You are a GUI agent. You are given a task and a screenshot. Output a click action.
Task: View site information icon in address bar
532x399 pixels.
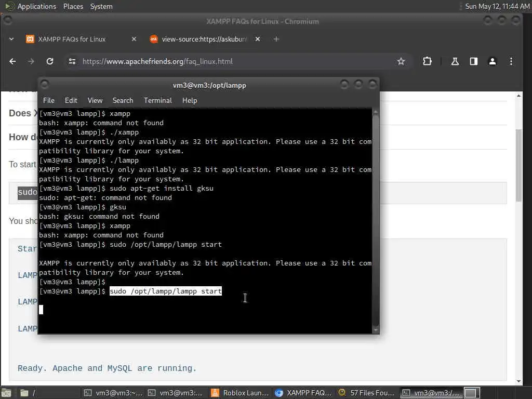(x=72, y=61)
